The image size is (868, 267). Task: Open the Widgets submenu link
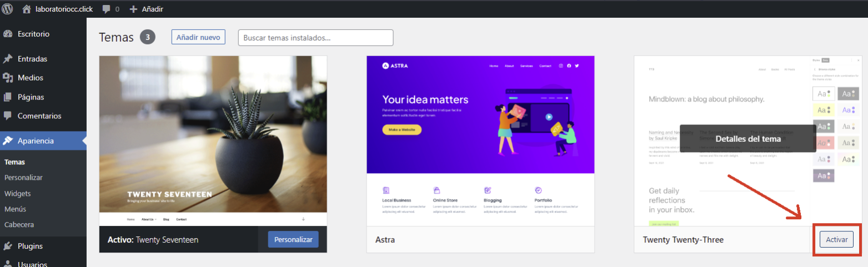coord(17,194)
